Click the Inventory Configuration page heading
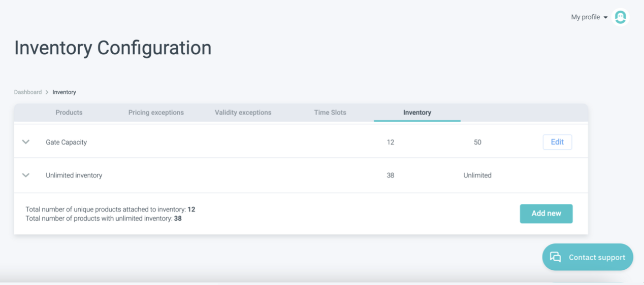Screen dimensions: 644x285 113,48
